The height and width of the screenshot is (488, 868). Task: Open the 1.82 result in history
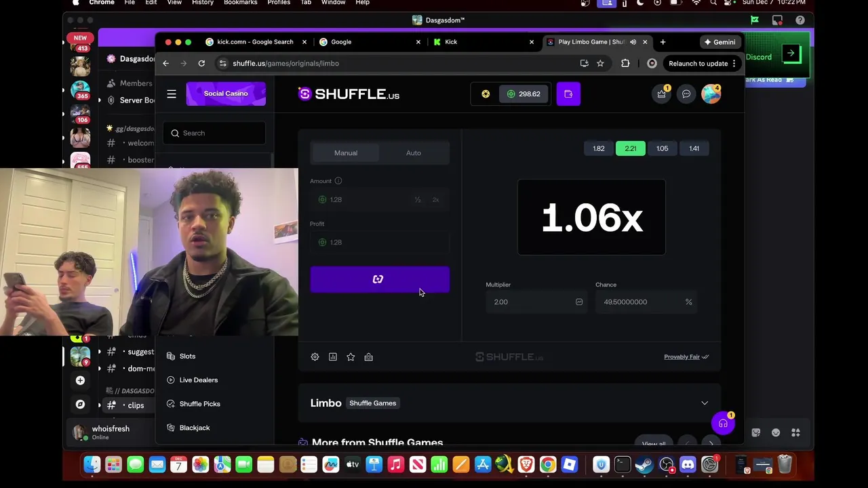[599, 148]
